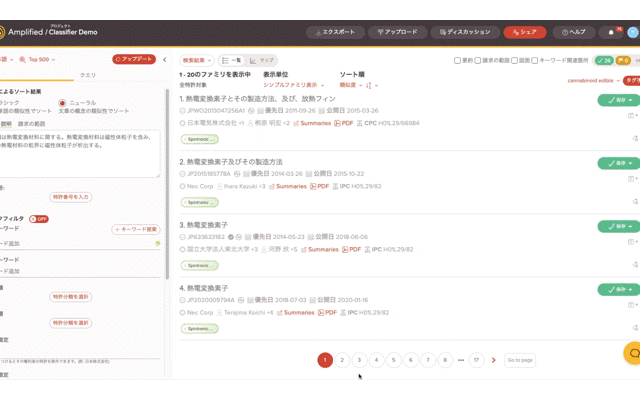Image resolution: width=640 pixels, height=400 pixels.
Task: Click the green checkmark count 36 badge
Action: pyautogui.click(x=603, y=60)
